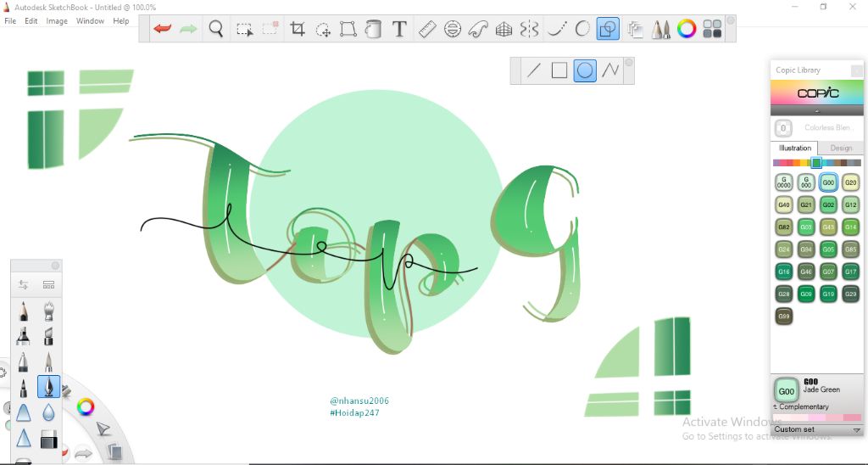Select the Line draw style

click(x=534, y=70)
